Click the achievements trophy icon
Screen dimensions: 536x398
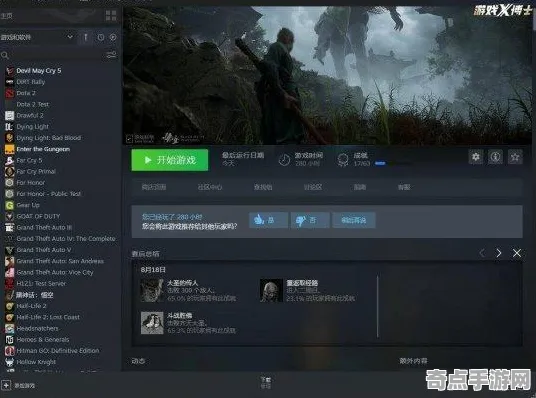pos(343,160)
